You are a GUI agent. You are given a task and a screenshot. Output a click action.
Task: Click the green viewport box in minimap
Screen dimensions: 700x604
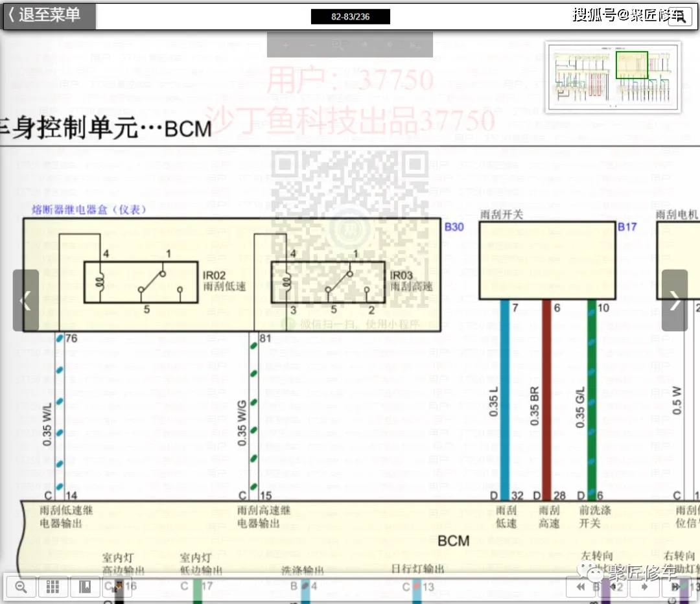coord(631,65)
